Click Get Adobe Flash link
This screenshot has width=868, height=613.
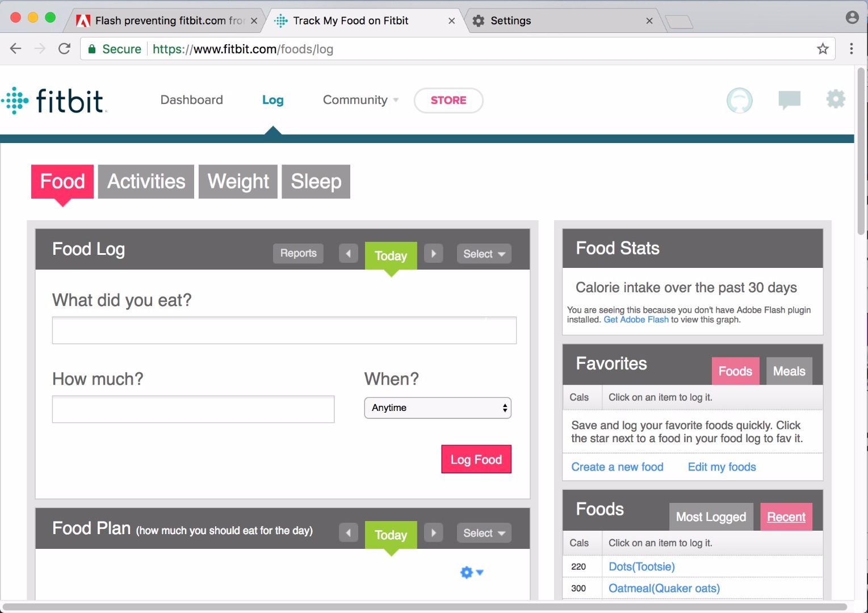tap(636, 320)
